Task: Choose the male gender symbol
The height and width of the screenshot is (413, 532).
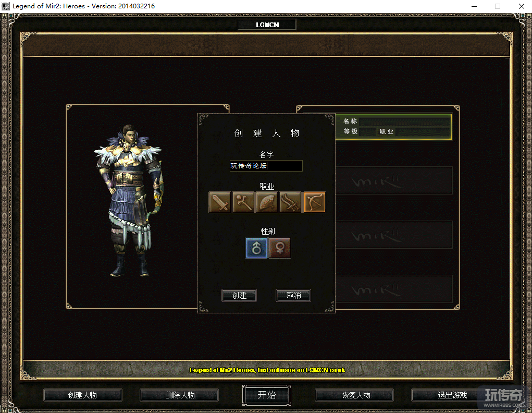Action: (x=256, y=248)
